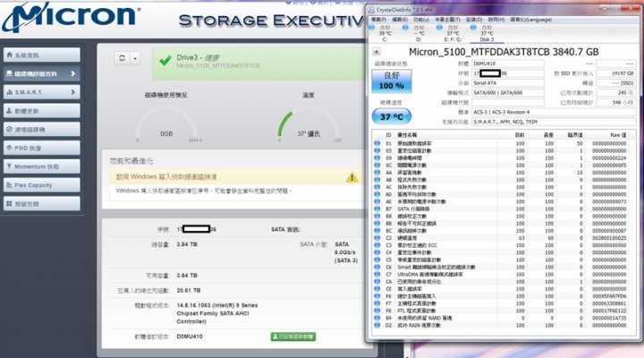Click the status circle of attribute ID D2
644x358 pixels.
point(377,325)
